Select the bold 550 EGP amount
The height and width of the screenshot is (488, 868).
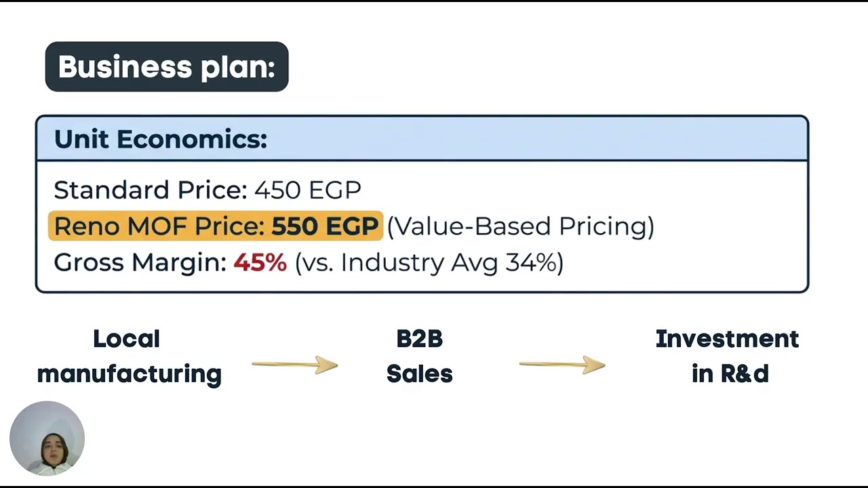pos(325,226)
